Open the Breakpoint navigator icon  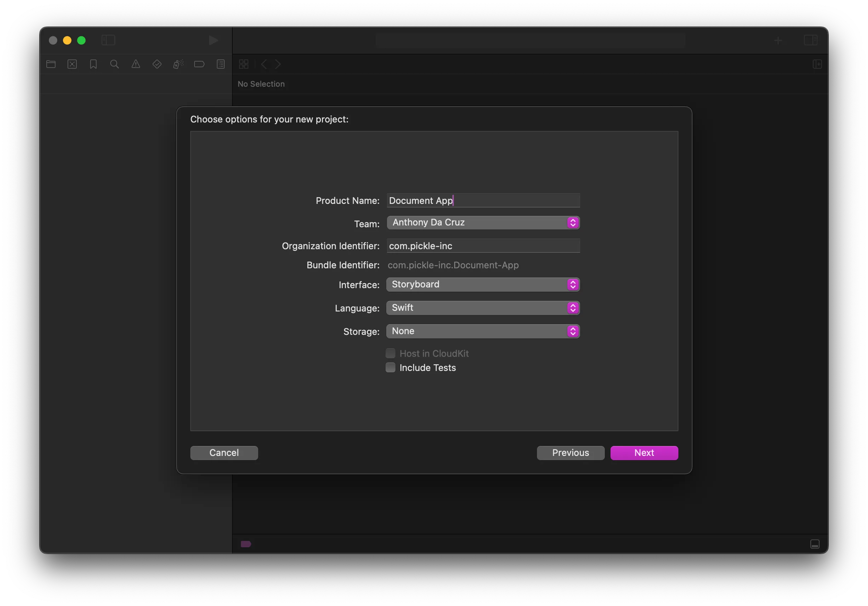tap(199, 64)
